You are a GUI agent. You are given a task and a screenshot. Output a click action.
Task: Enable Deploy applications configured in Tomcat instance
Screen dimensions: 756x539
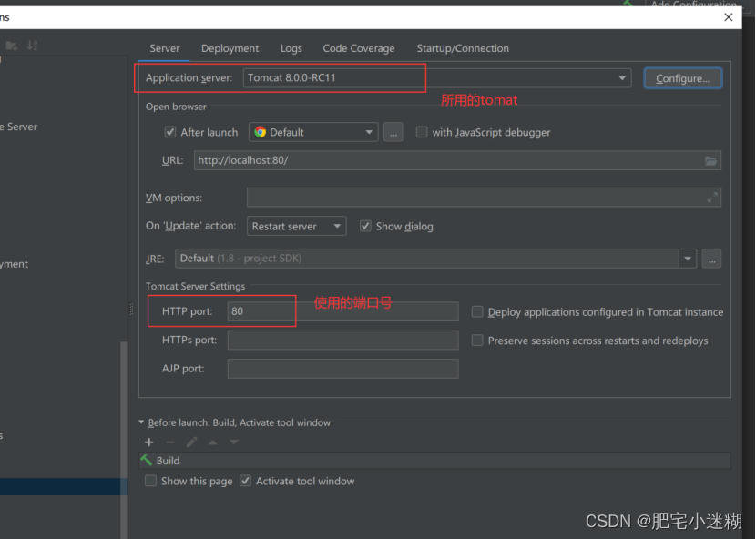click(x=477, y=312)
